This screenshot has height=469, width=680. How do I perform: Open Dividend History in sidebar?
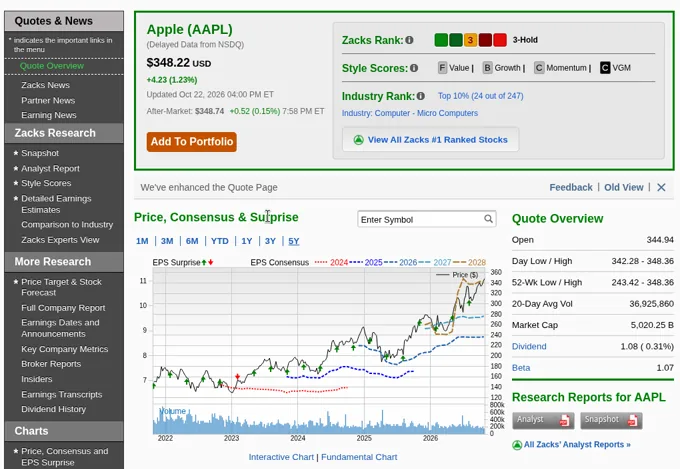tap(54, 409)
